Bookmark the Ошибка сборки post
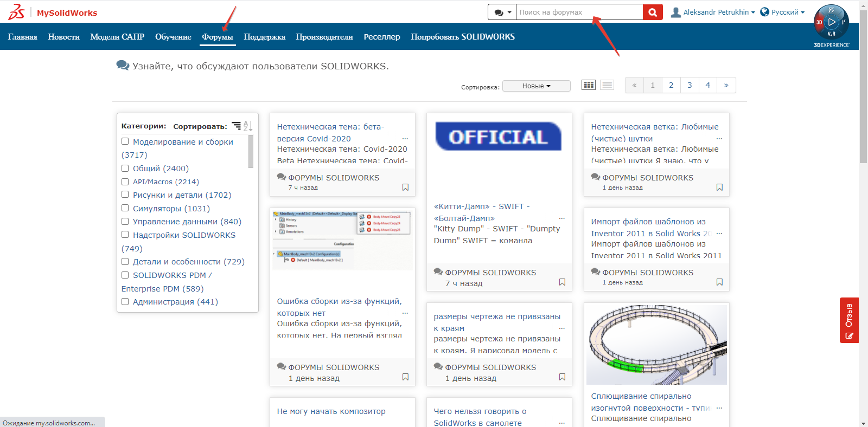This screenshot has height=427, width=868. coord(405,377)
